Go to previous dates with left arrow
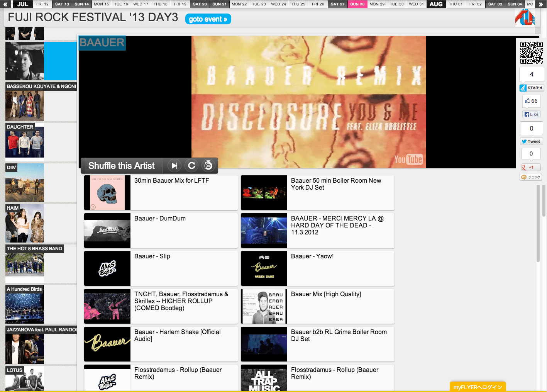The width and height of the screenshot is (547, 392). coord(5,4)
